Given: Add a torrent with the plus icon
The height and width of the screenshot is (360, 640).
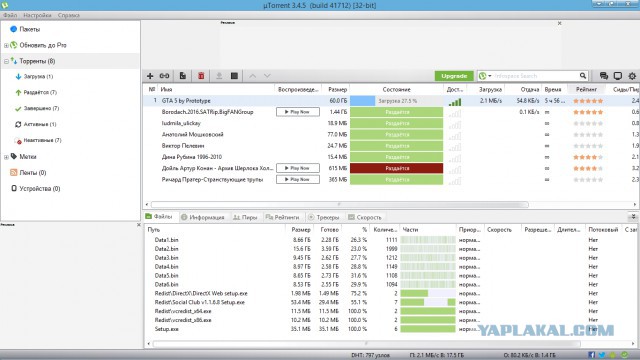Looking at the screenshot, I should coord(150,76).
